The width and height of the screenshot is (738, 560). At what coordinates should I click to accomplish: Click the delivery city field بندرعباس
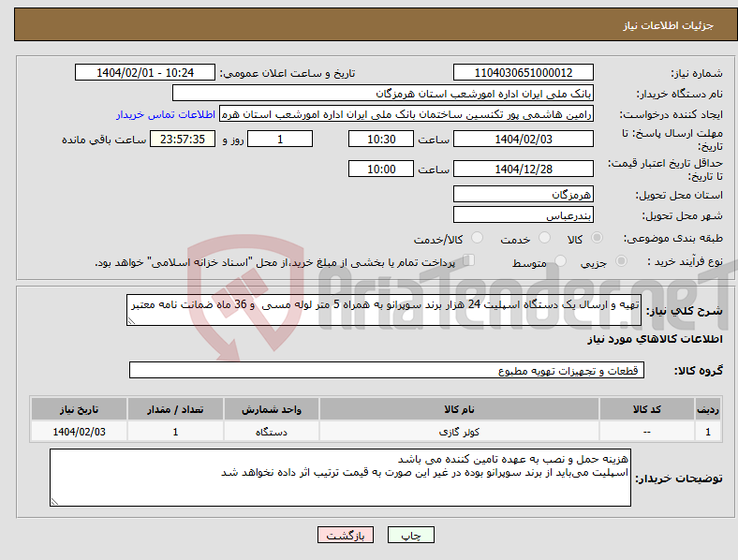[524, 215]
